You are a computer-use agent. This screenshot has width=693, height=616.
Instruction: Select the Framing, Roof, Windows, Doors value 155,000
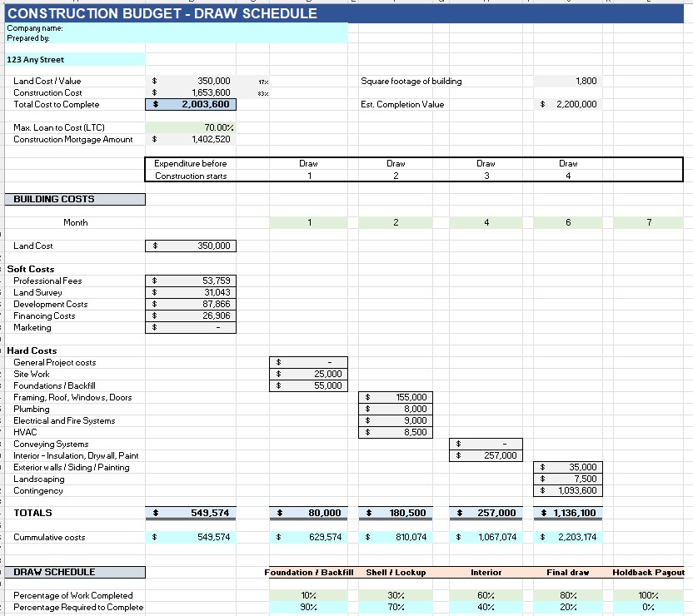click(x=396, y=398)
